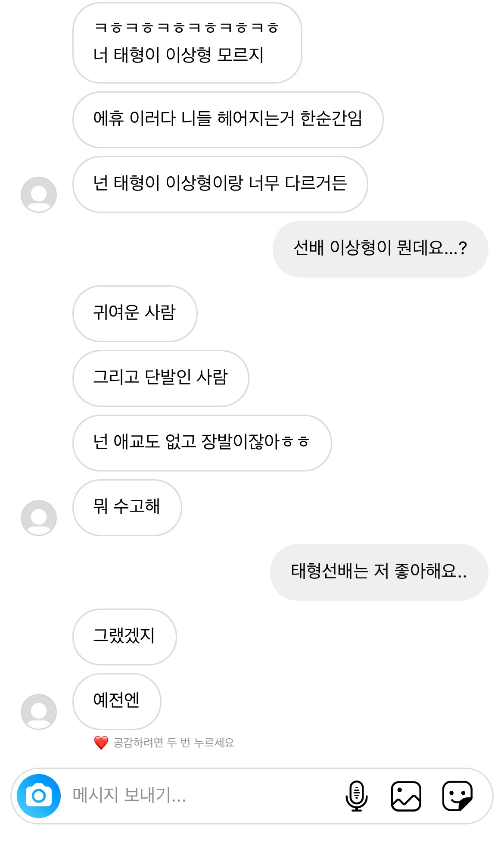The image size is (504, 843).
Task: Click the '공감하려면 두 번 누르세요' hint text
Action: [174, 743]
